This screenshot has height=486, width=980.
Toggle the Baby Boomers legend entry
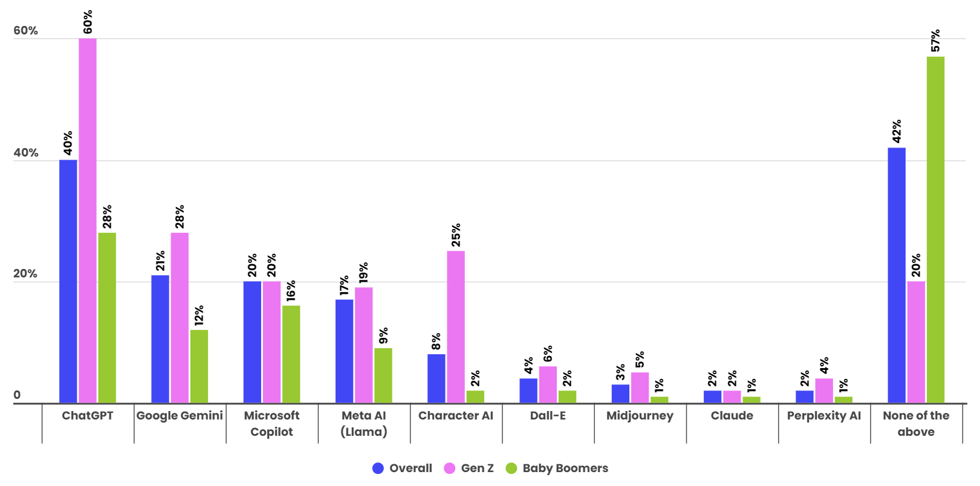pyautogui.click(x=557, y=468)
